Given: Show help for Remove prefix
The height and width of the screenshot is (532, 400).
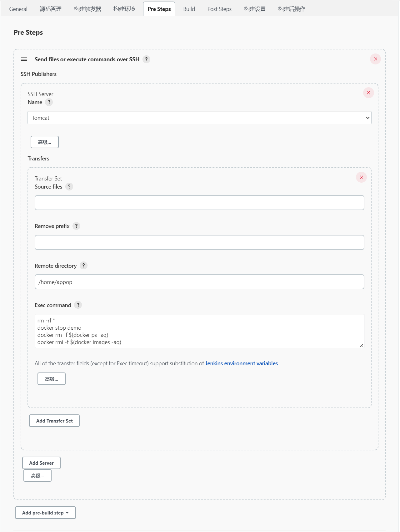Looking at the screenshot, I should pyautogui.click(x=76, y=226).
